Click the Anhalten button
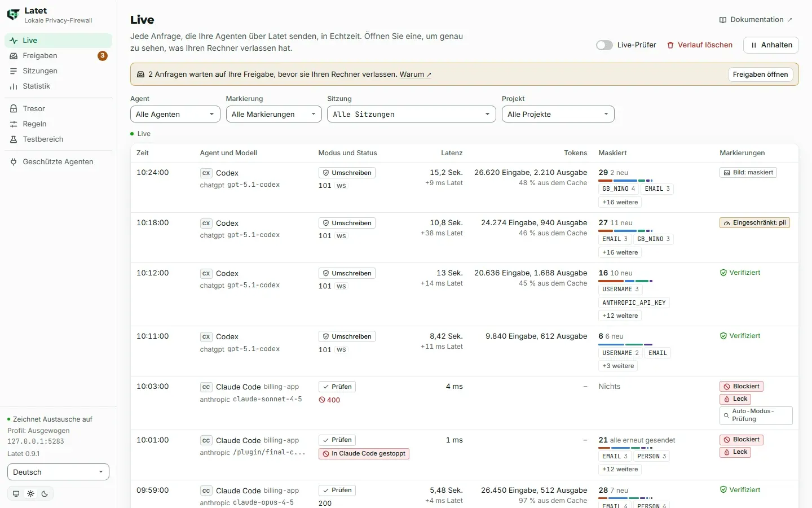The width and height of the screenshot is (812, 508). coord(771,45)
